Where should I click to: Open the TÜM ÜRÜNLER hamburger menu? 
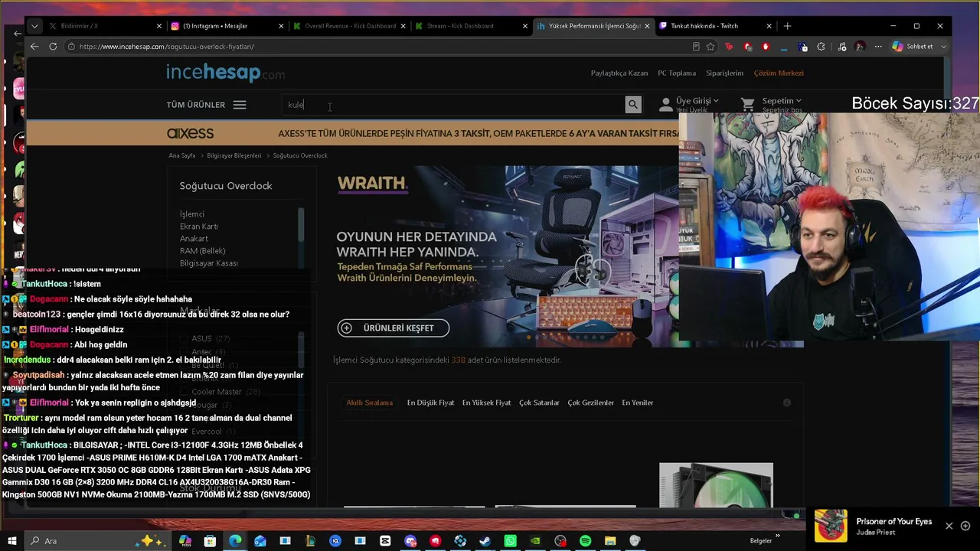pyautogui.click(x=240, y=105)
